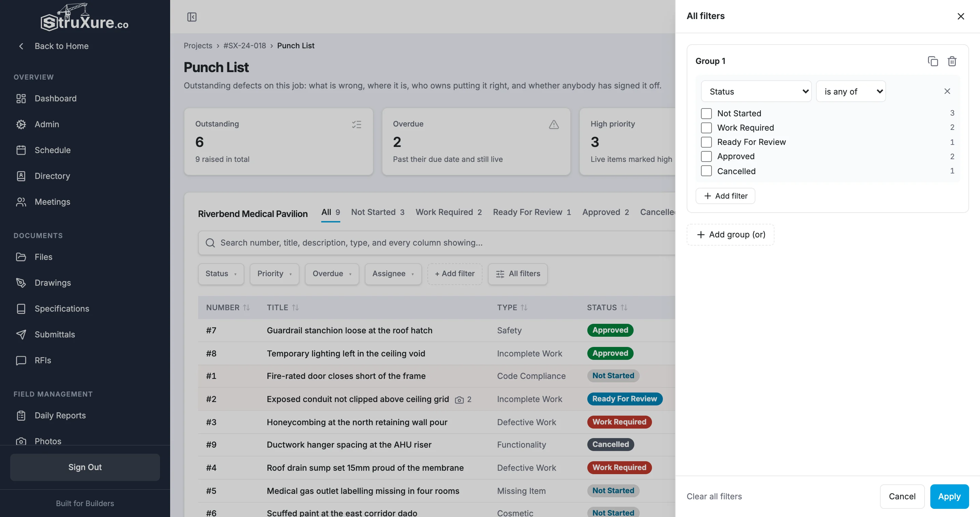Sort the table by the NUMBER column
Screen dimensions: 980x517
click(x=228, y=307)
